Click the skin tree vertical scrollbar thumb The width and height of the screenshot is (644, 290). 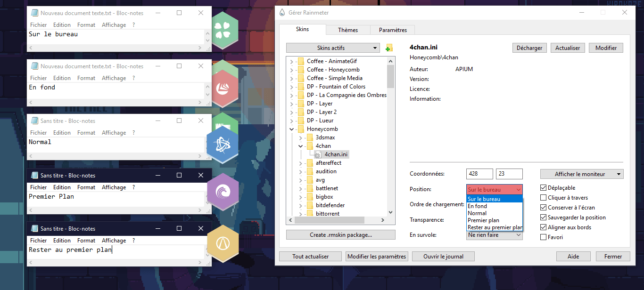pos(390,75)
